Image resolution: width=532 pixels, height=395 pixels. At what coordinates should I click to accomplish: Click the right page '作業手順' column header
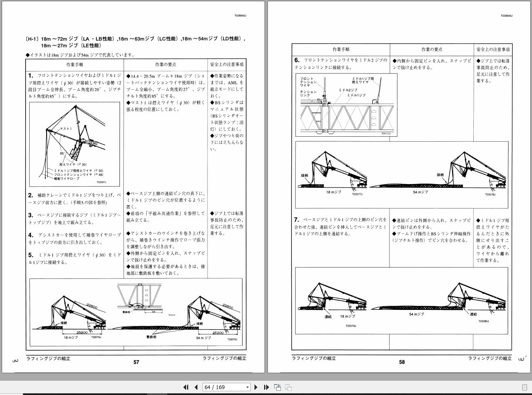(341, 49)
